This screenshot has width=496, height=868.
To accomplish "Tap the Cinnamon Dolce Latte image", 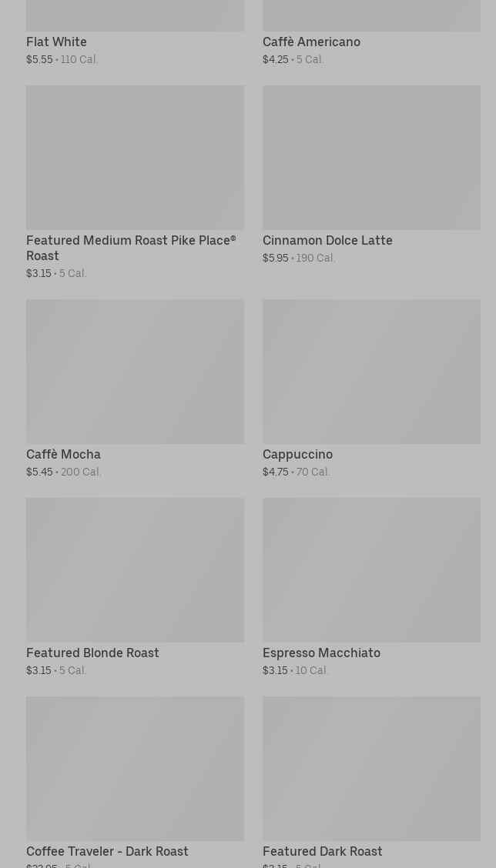I will 371,157.
